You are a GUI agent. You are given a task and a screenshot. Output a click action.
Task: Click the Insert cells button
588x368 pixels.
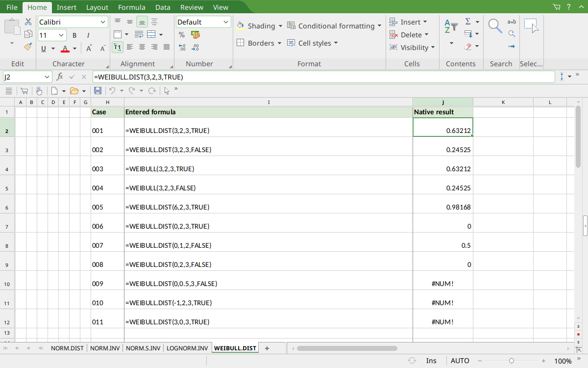406,22
